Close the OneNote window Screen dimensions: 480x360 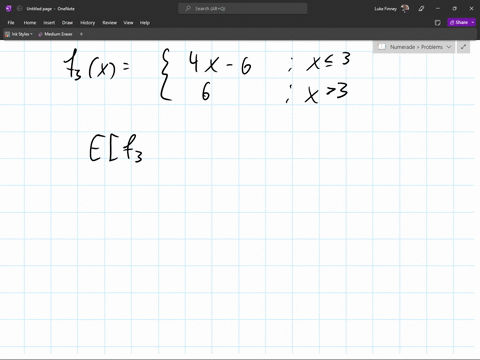pos(471,9)
